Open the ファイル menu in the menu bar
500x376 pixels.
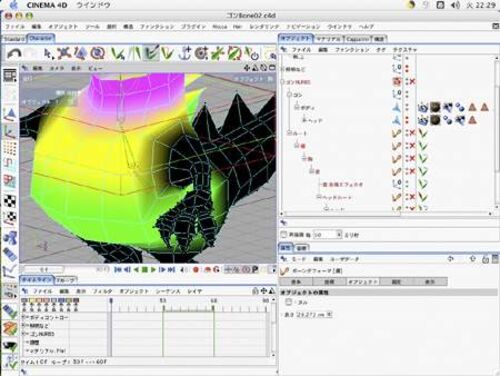(x=15, y=26)
